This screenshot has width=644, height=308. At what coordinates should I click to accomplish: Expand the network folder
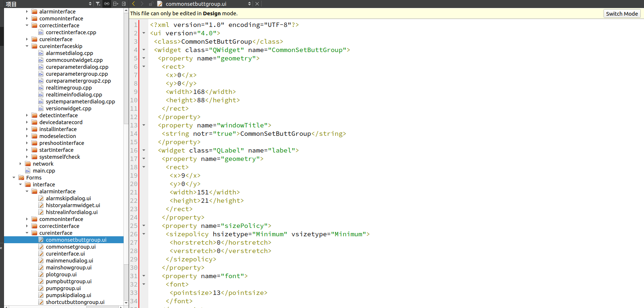[x=20, y=164]
